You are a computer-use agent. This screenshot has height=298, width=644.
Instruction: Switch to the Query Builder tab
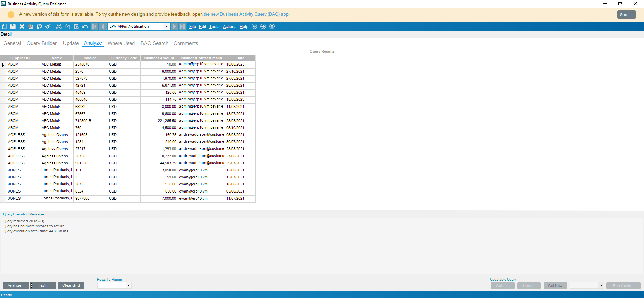42,43
